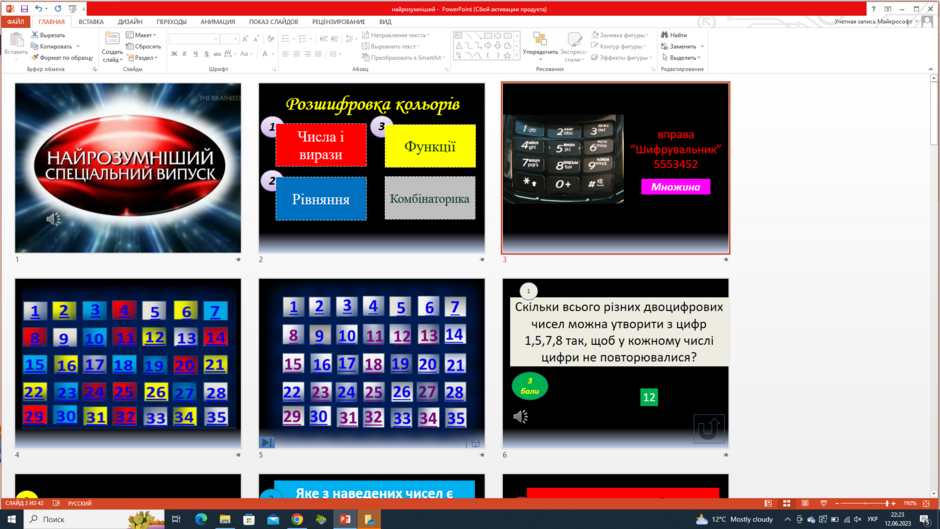This screenshot has height=529, width=940.
Task: Start slideshow from status bar icon
Action: click(x=824, y=503)
